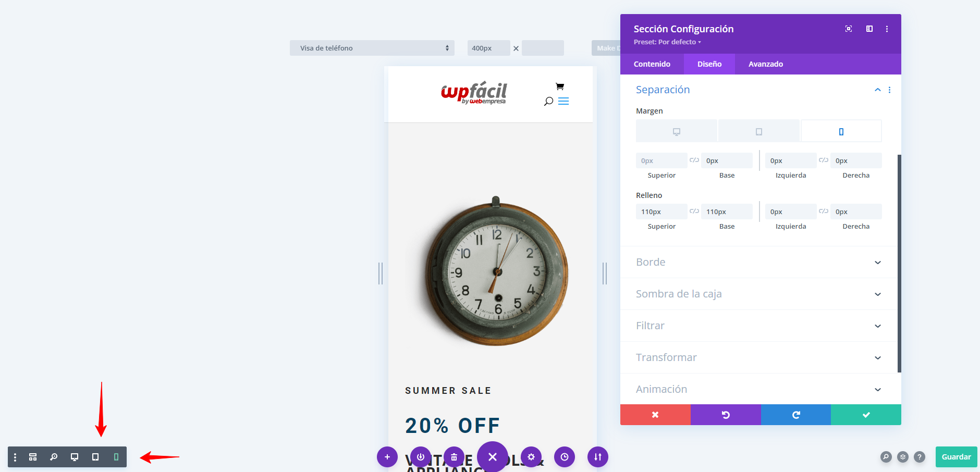Open wireframe view in bottom toolbar
Image resolution: width=980 pixels, height=472 pixels.
[33, 457]
